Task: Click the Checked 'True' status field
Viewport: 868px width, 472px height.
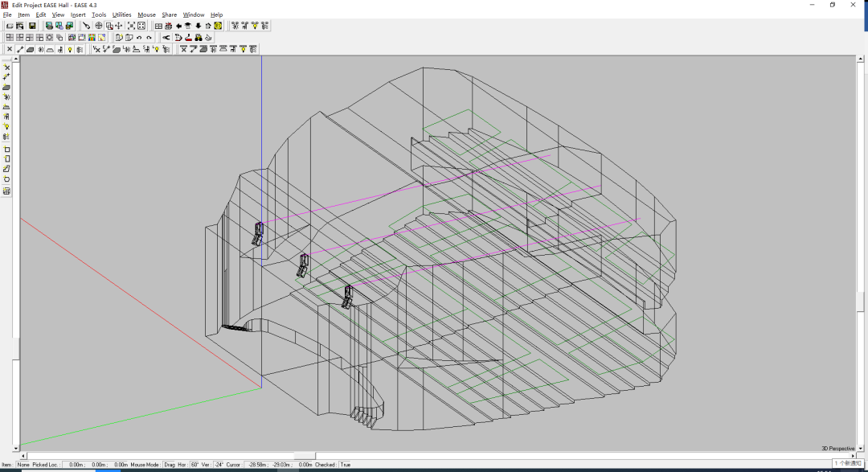Action: pos(346,465)
